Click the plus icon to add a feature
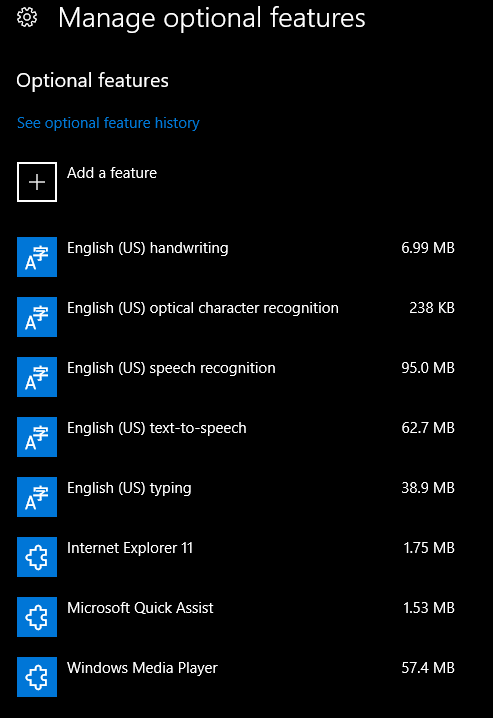 [x=37, y=182]
